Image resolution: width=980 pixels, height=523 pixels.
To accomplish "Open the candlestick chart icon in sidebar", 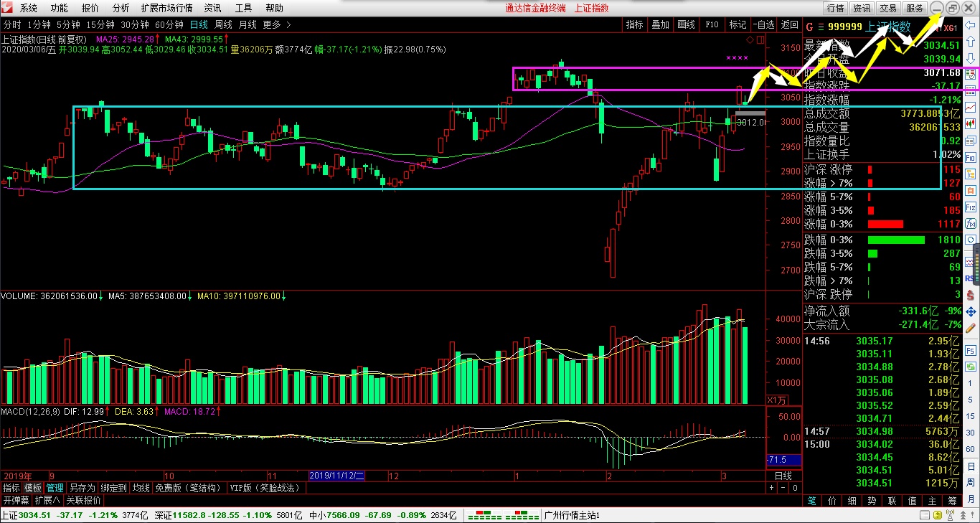I will point(971,124).
